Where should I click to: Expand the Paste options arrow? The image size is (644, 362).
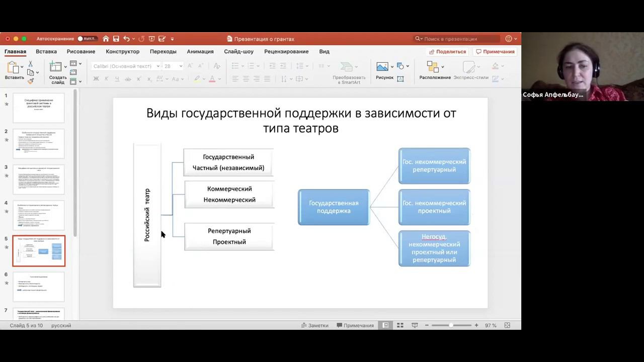[x=23, y=66]
